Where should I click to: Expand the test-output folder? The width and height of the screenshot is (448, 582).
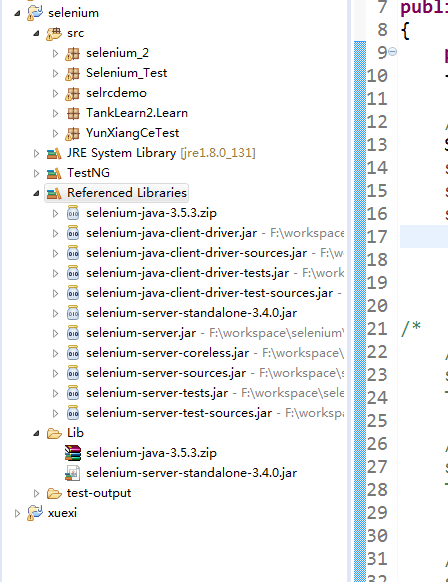(x=36, y=493)
